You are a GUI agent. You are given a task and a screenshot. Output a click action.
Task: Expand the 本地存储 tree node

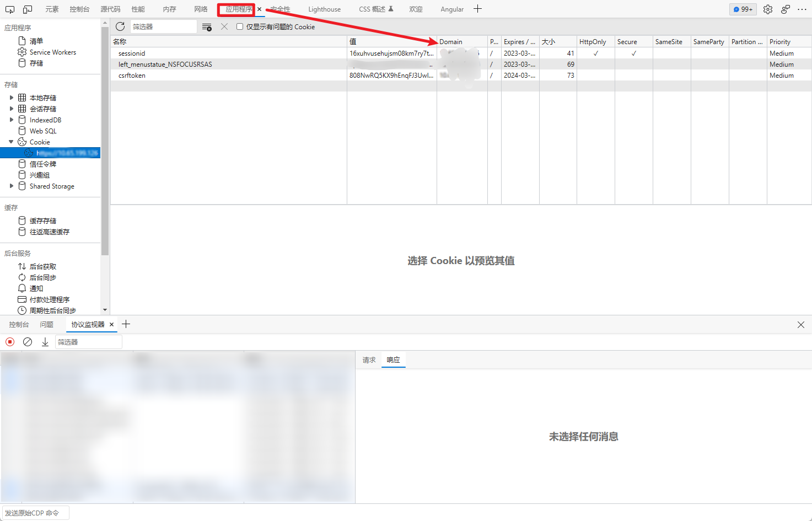point(12,98)
